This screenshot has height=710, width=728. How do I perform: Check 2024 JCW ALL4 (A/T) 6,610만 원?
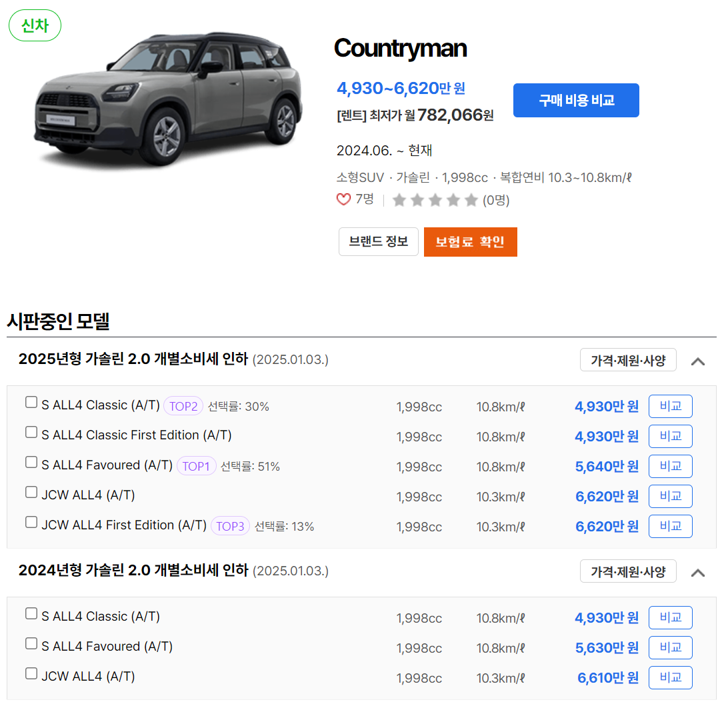coord(31,673)
